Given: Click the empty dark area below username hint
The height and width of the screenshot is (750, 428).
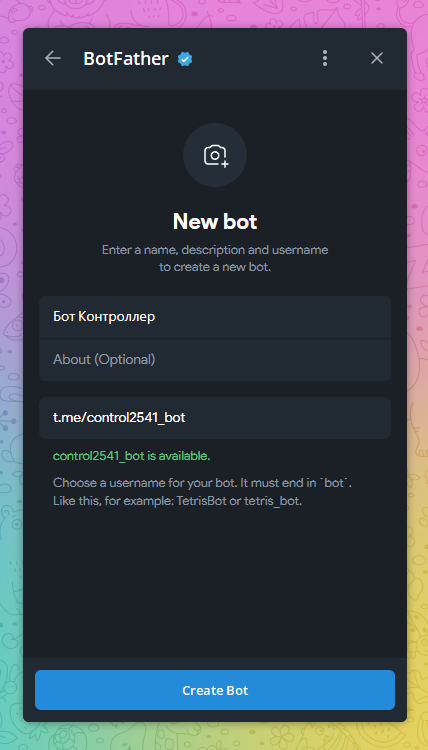Looking at the screenshot, I should (215, 584).
